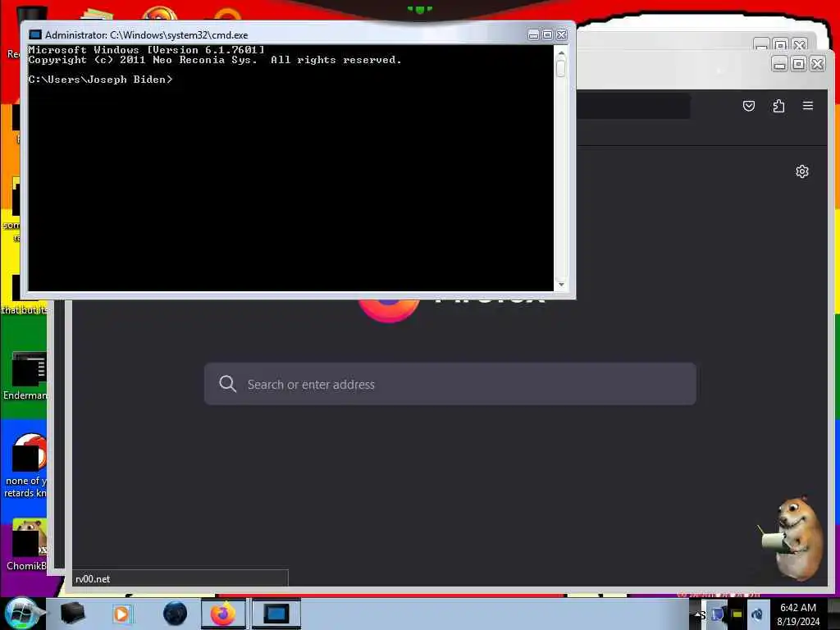Click the taskbar clock showing 6:42 AM
840x630 pixels.
pos(798,614)
